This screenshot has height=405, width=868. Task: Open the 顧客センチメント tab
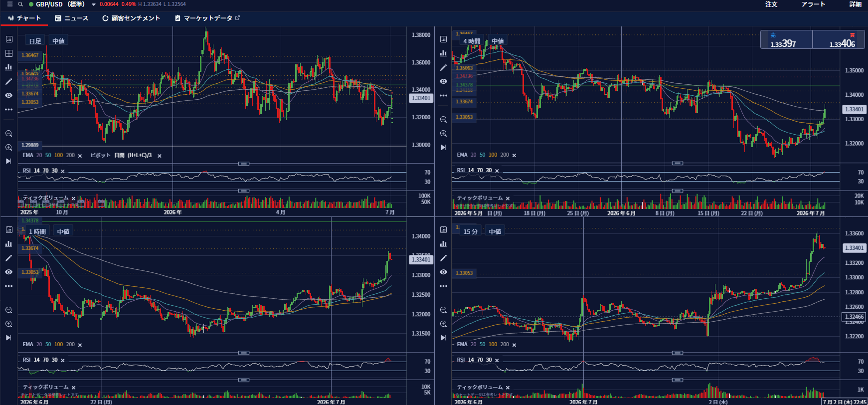click(131, 18)
